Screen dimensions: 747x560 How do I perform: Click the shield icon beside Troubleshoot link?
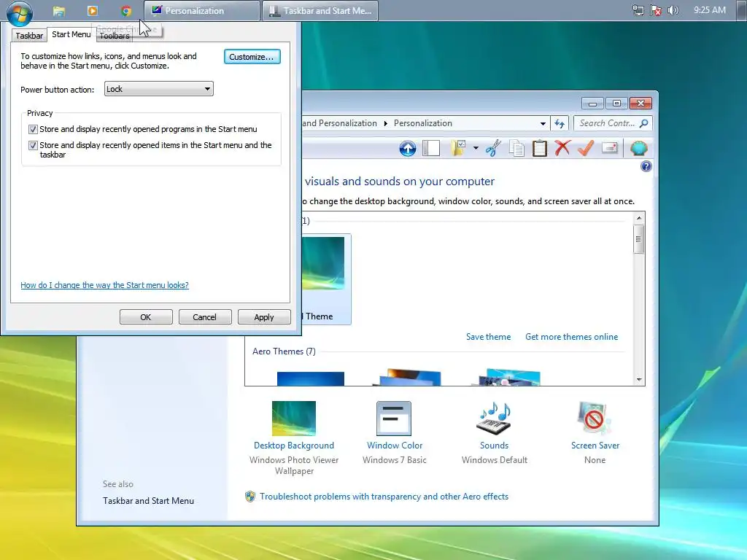click(x=250, y=497)
